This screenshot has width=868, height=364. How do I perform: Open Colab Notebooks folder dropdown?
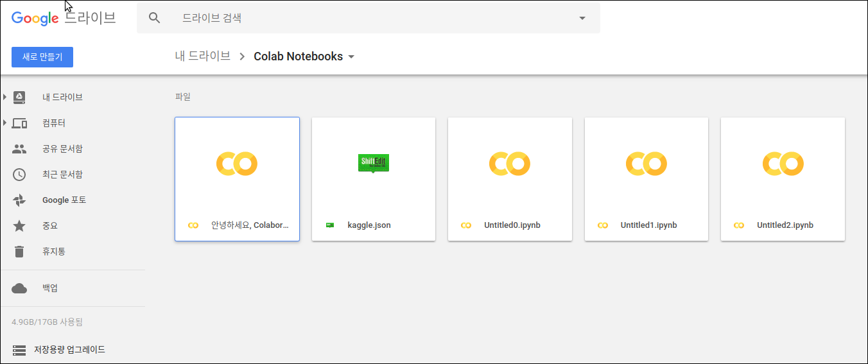351,56
